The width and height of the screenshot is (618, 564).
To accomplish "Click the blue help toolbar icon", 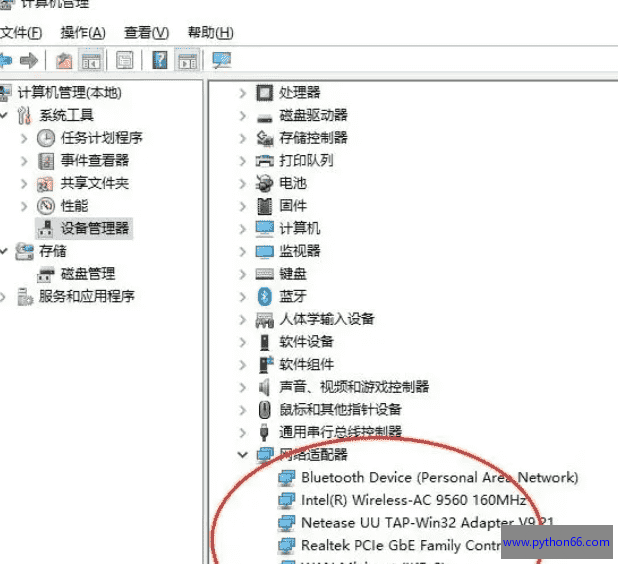I will [x=160, y=60].
